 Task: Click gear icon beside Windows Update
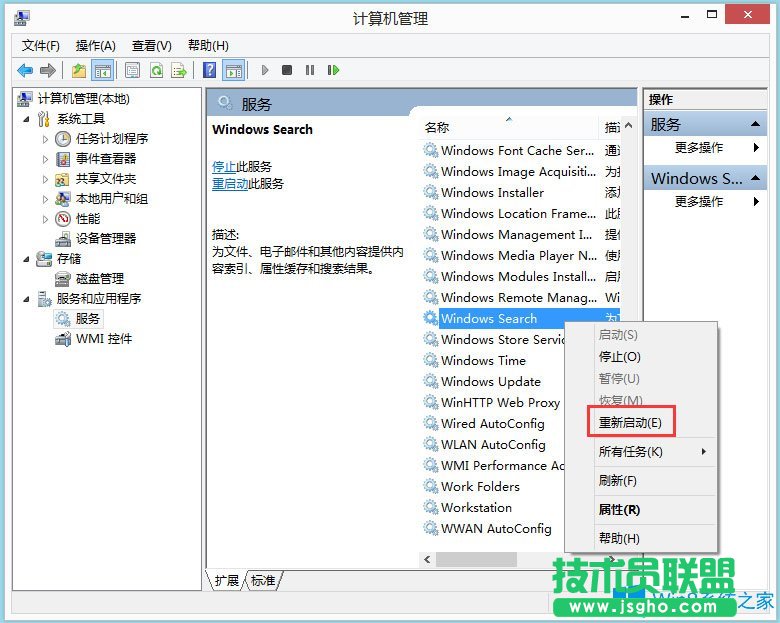coord(430,382)
